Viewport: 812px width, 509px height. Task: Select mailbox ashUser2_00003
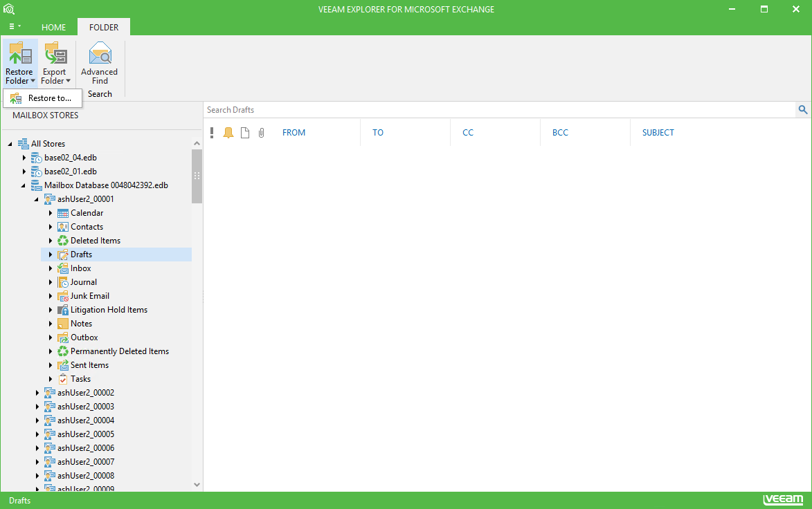(85, 407)
